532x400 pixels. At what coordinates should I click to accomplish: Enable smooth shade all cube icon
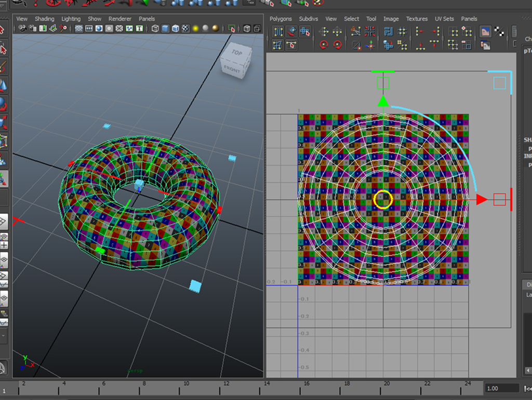point(165,29)
